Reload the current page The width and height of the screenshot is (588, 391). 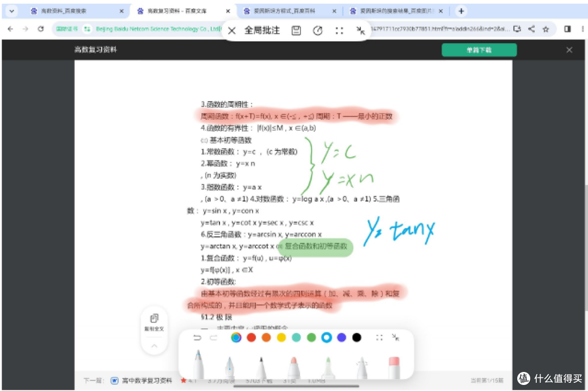pos(41,29)
